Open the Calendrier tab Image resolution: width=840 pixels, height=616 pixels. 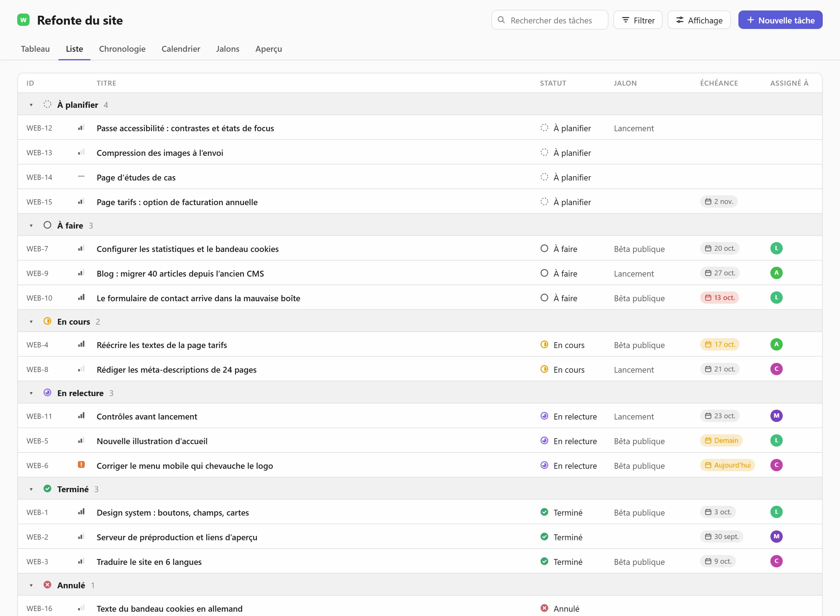click(181, 49)
